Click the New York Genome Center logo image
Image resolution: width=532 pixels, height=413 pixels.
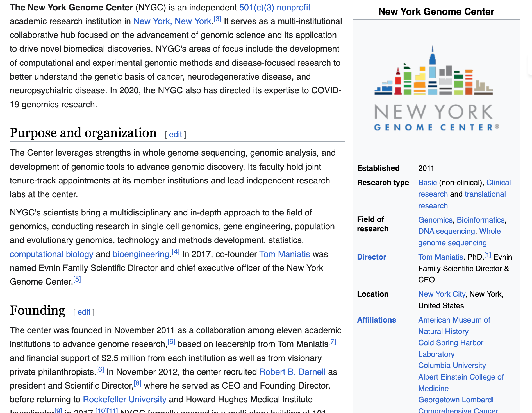[436, 88]
